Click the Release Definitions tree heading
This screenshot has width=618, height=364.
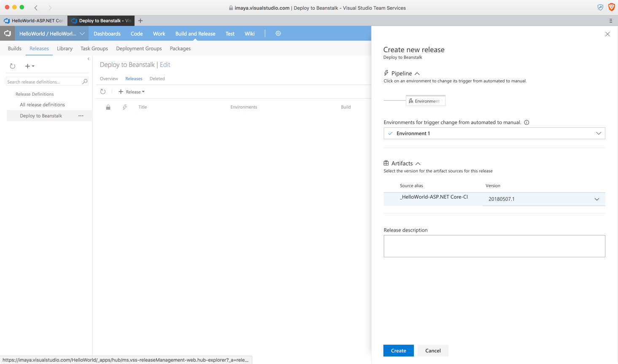[35, 94]
